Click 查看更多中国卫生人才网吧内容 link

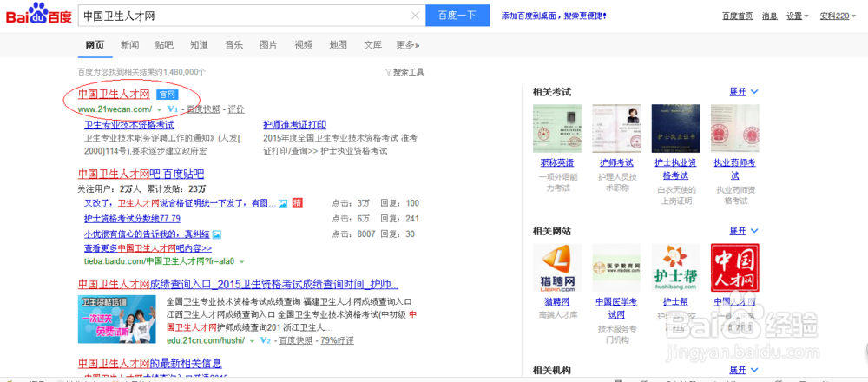click(x=148, y=248)
